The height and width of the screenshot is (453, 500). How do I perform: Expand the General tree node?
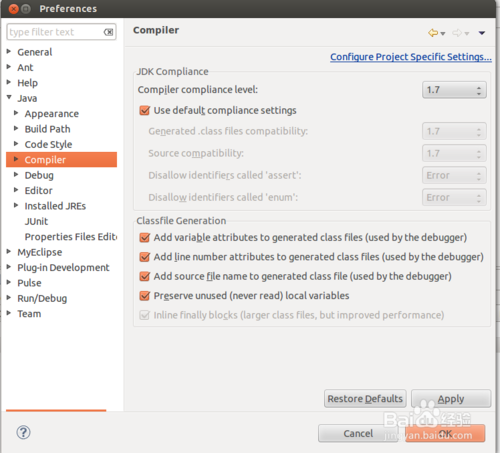[x=9, y=51]
